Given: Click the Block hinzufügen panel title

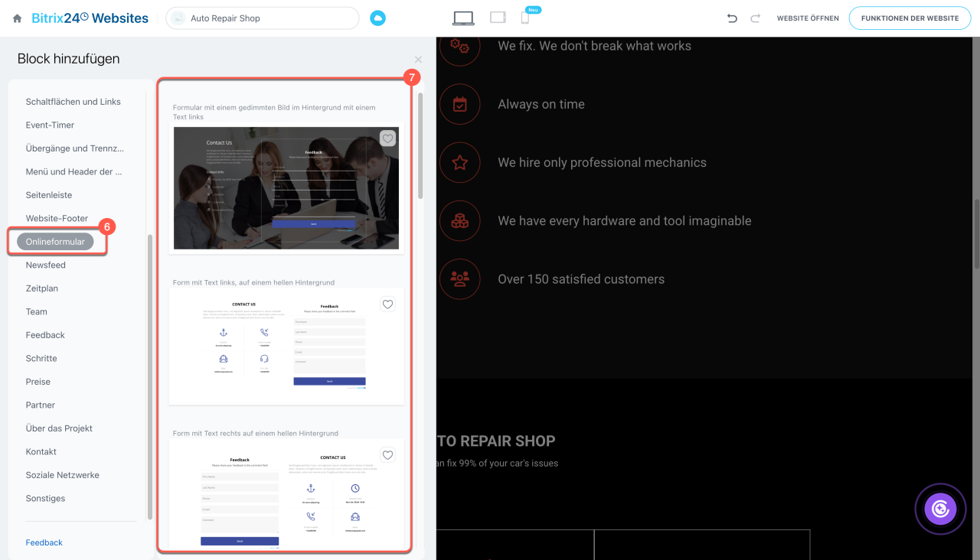Looking at the screenshot, I should point(69,59).
